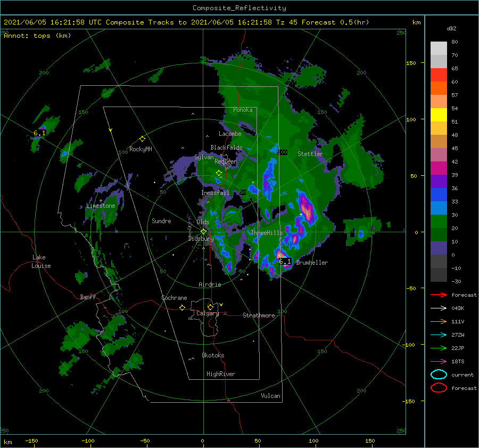Click the Limestone label
The width and height of the screenshot is (479, 448).
click(x=101, y=206)
